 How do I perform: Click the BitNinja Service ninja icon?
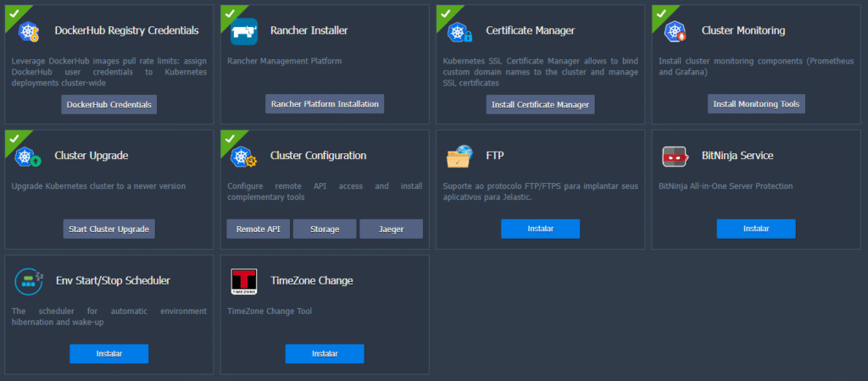point(676,157)
